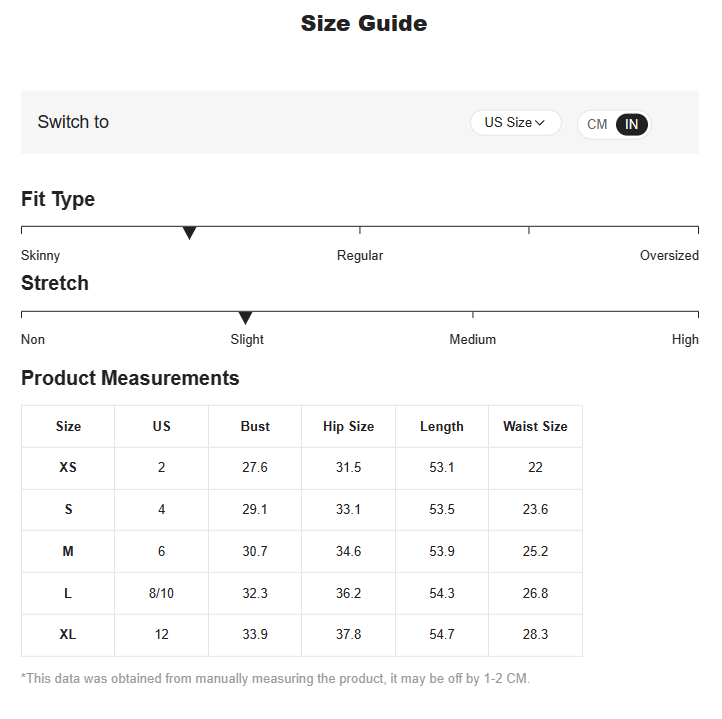Select the XL size row label
Screen dimensions: 722x719
(68, 634)
